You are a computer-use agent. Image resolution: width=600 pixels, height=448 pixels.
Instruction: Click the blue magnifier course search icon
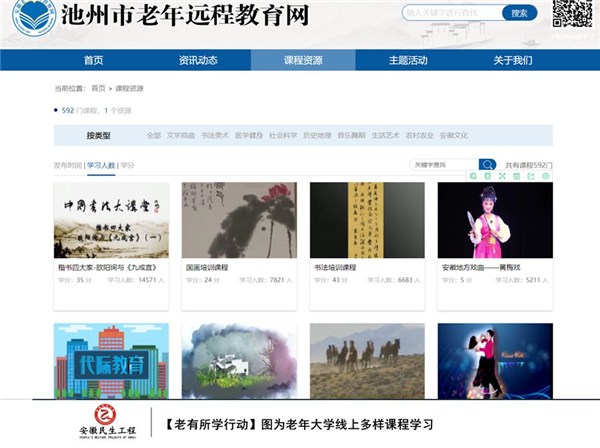pos(487,165)
